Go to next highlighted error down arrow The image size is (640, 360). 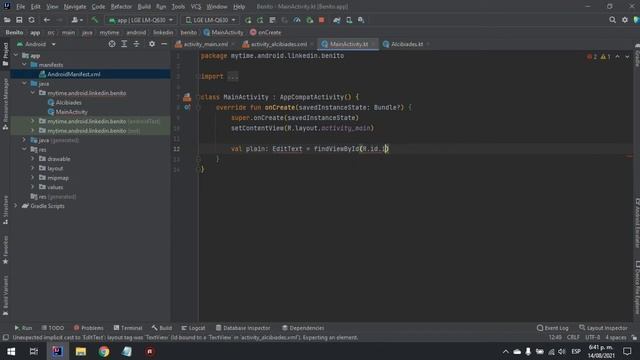point(627,56)
